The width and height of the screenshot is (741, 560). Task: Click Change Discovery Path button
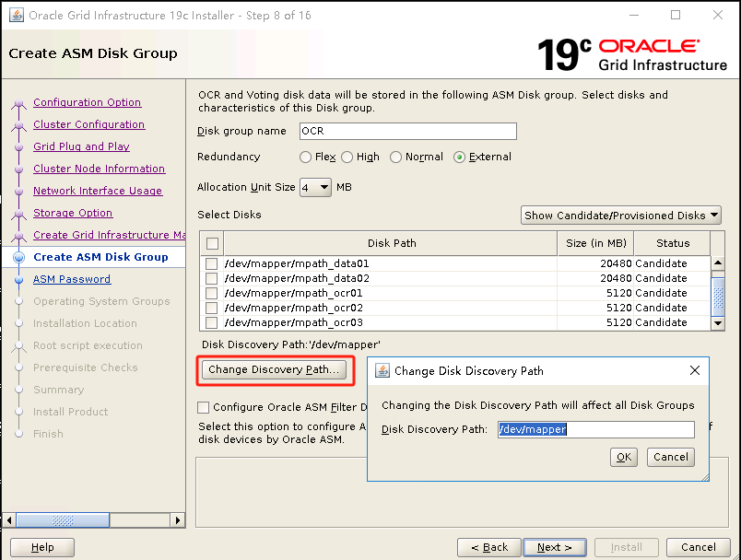click(x=274, y=369)
